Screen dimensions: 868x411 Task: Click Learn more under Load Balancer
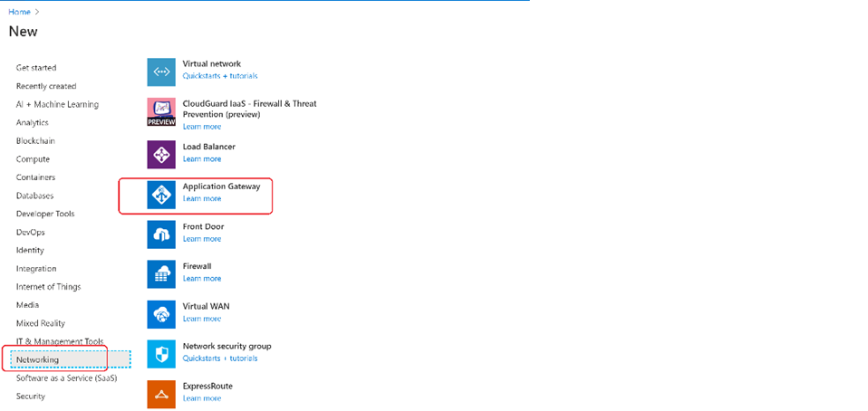point(201,158)
